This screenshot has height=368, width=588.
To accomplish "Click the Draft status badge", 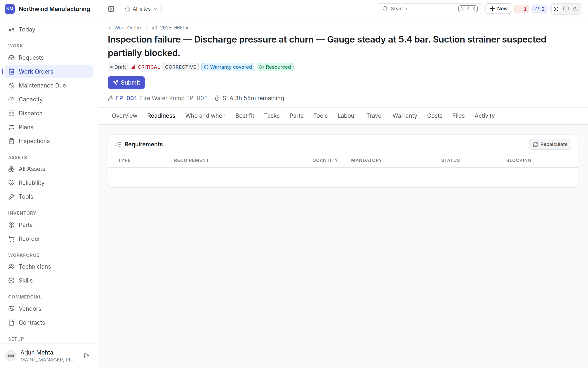I will pos(118,67).
